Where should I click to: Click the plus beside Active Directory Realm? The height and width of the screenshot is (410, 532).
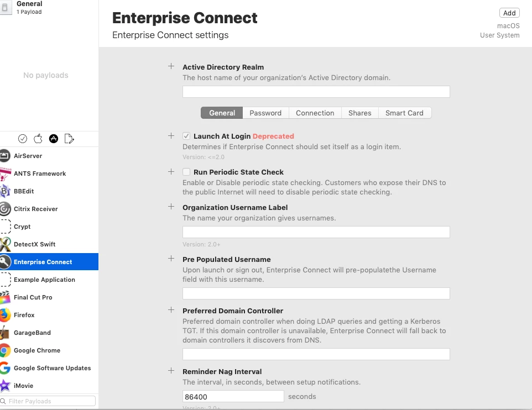(x=171, y=67)
